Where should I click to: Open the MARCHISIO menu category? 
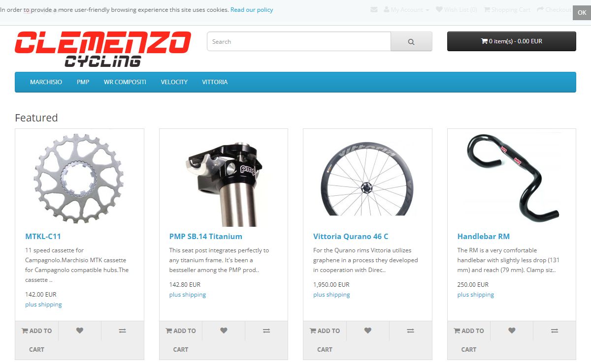coord(46,82)
